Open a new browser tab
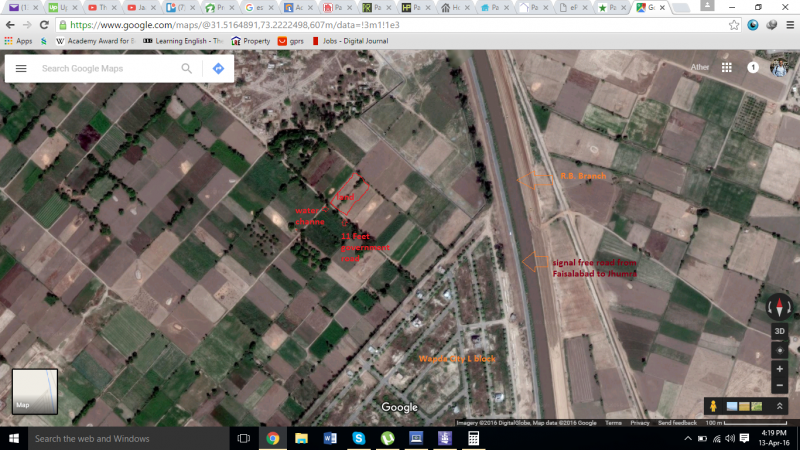 coord(681,8)
